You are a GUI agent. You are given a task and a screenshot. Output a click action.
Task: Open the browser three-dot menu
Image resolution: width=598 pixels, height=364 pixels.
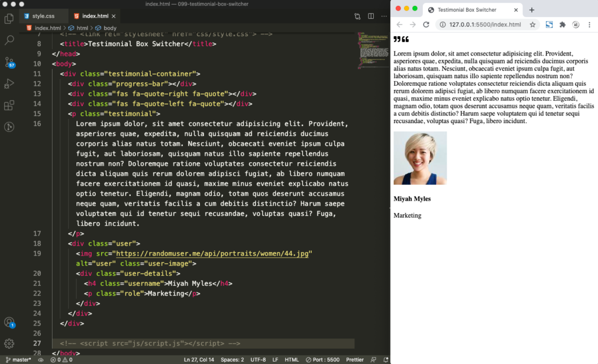pos(589,24)
